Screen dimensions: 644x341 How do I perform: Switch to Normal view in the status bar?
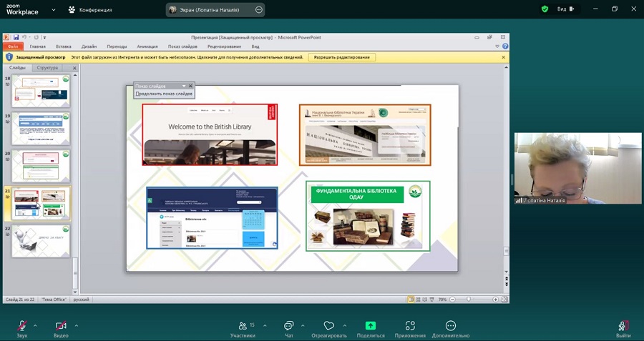click(411, 300)
